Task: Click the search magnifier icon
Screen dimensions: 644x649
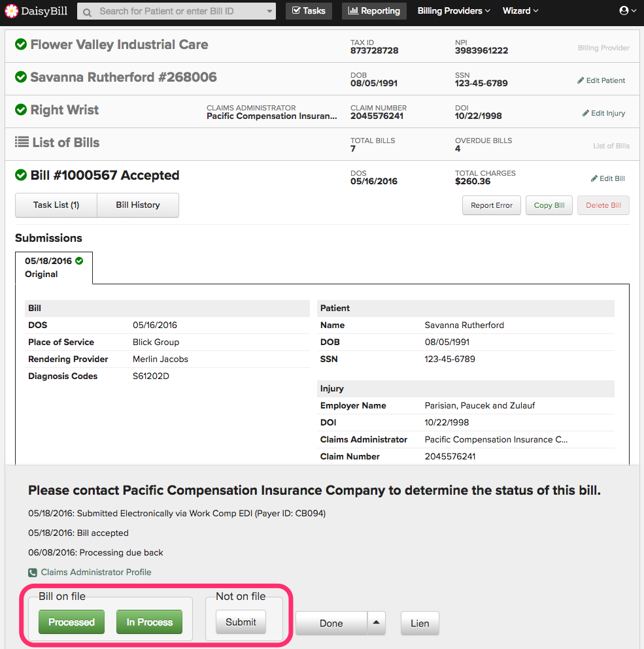Action: [x=88, y=12]
